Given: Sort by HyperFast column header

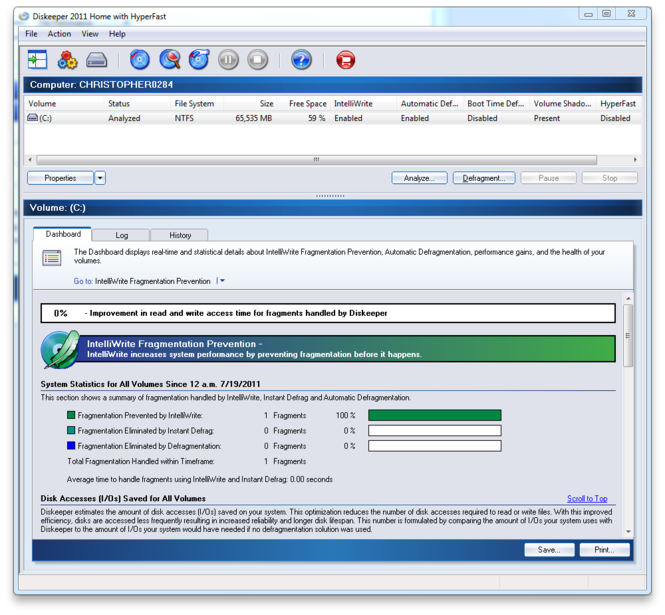Looking at the screenshot, I should 618,103.
